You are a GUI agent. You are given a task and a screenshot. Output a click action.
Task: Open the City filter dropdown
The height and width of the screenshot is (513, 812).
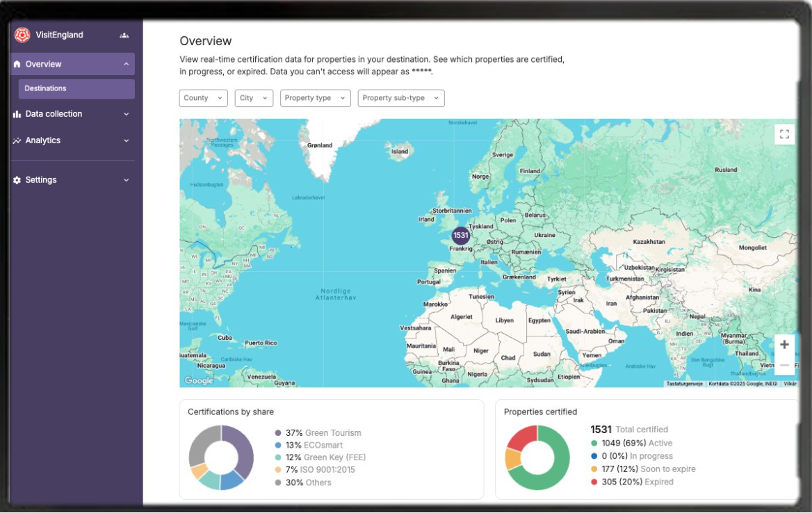[x=254, y=98]
